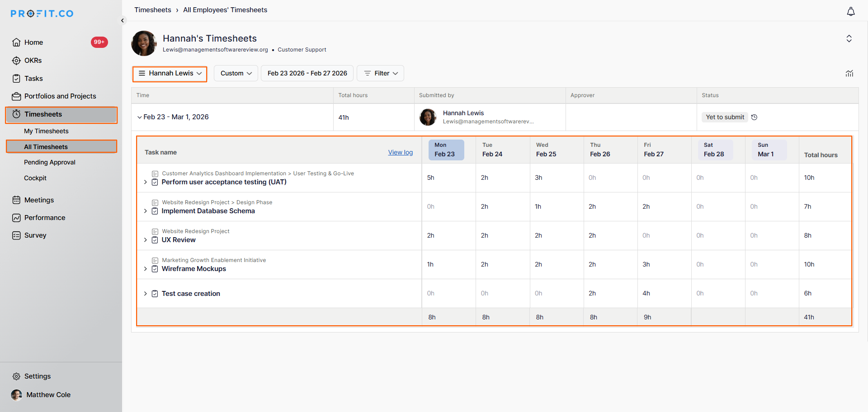The image size is (868, 412).
Task: Open the Custom period dropdown
Action: point(236,74)
